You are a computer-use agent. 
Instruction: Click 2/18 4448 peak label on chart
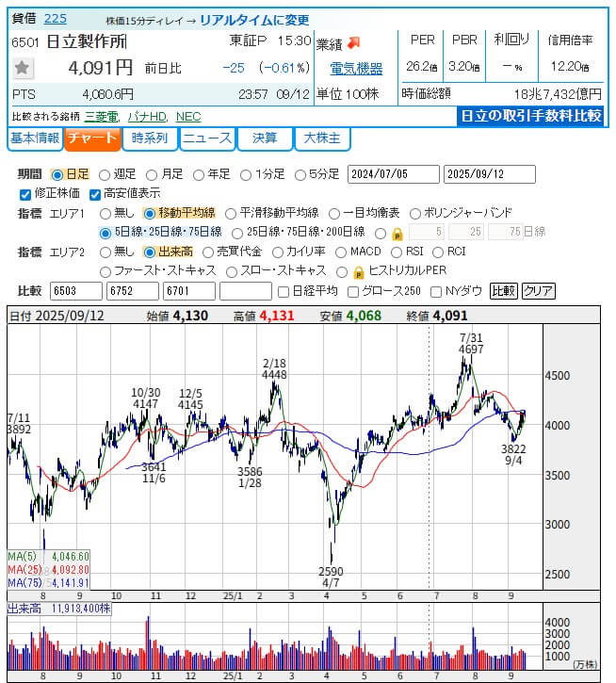[x=274, y=369]
